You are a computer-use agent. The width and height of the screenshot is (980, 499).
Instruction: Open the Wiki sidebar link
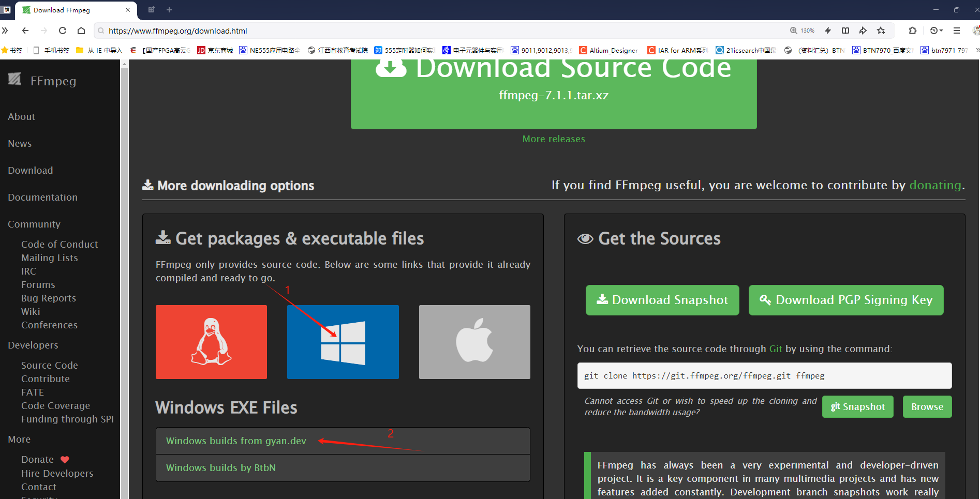click(31, 311)
